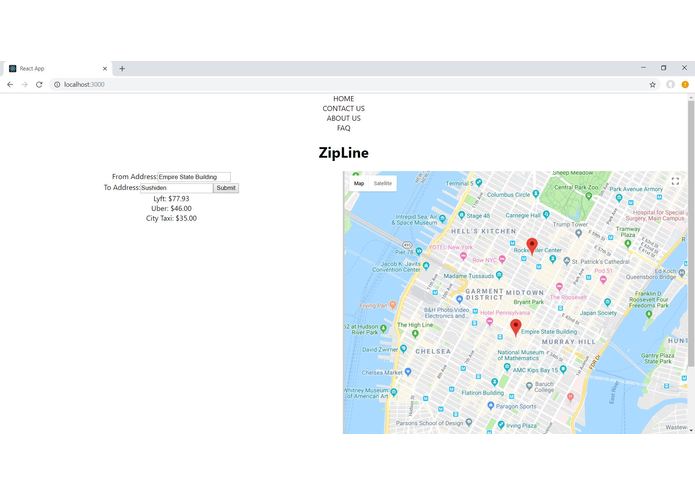Click the Paragon Sports map pin
Screen dimensions: 695x494
(x=491, y=405)
